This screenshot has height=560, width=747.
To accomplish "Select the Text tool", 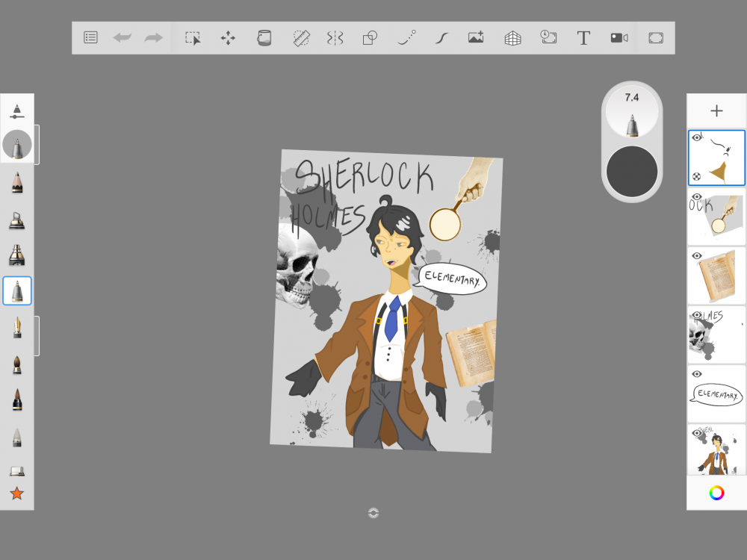I will point(583,37).
